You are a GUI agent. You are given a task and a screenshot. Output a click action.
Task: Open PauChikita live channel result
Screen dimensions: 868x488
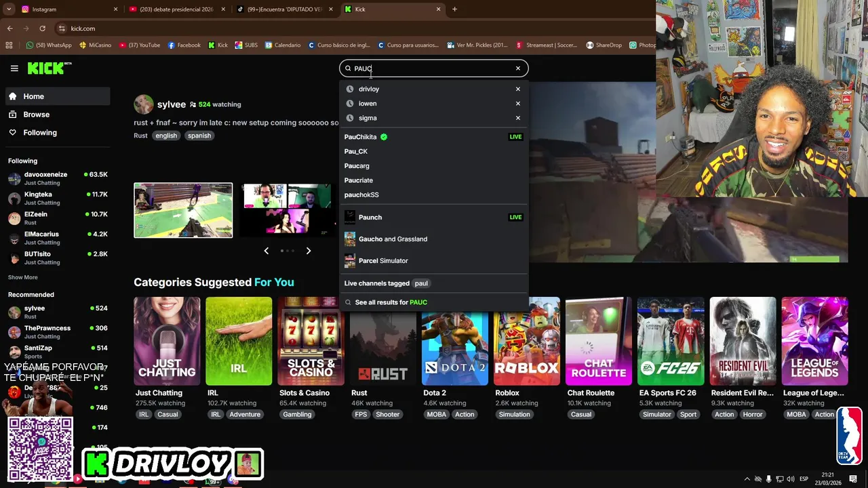tap(433, 137)
